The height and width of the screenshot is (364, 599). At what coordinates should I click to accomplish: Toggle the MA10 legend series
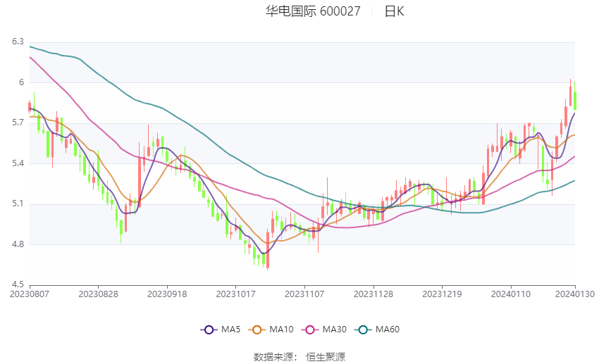(x=271, y=330)
